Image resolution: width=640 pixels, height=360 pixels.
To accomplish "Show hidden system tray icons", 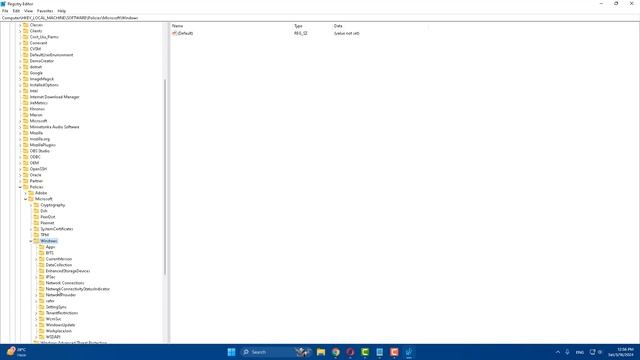I will 558,352.
